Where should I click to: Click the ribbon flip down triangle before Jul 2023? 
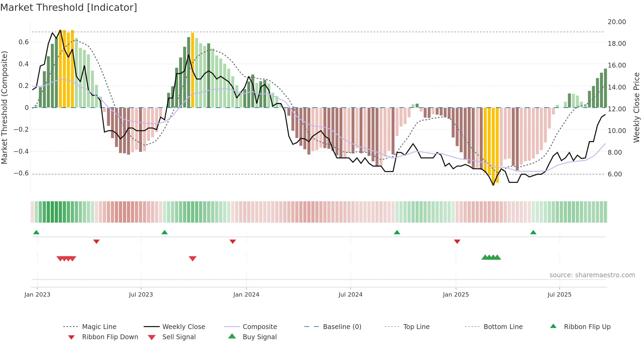point(96,242)
